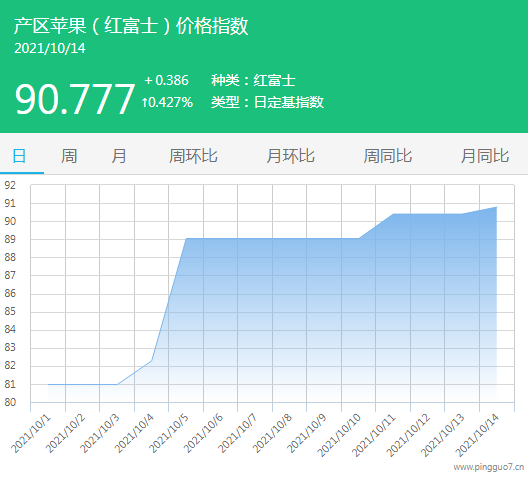Click y-axis label 82
This screenshot has width=528, height=478.
pyautogui.click(x=10, y=366)
